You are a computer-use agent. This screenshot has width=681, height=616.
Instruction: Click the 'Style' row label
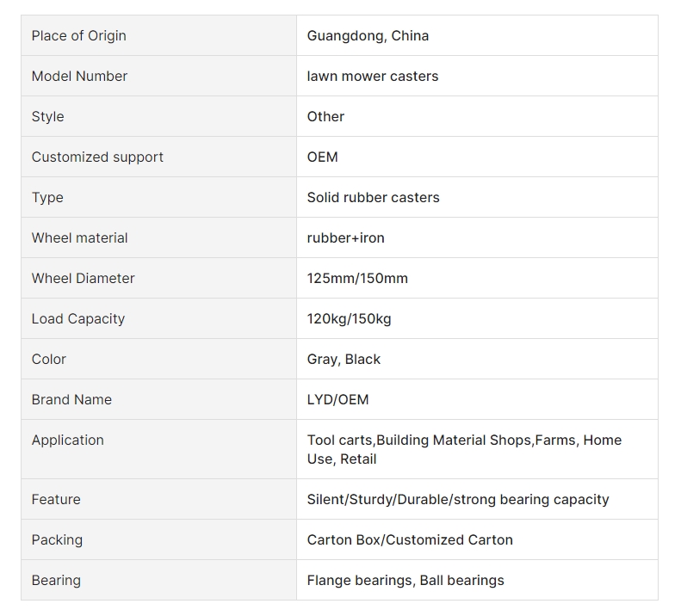[x=47, y=116]
